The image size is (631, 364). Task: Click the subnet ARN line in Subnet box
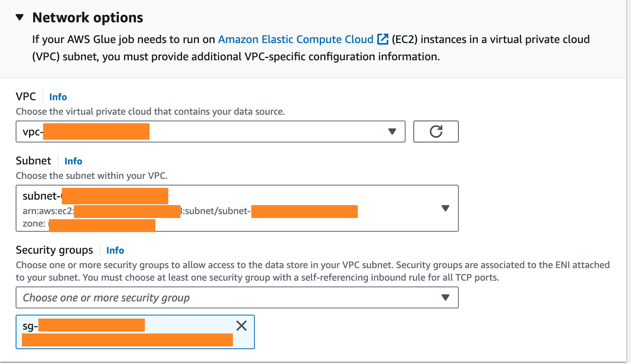[216, 211]
